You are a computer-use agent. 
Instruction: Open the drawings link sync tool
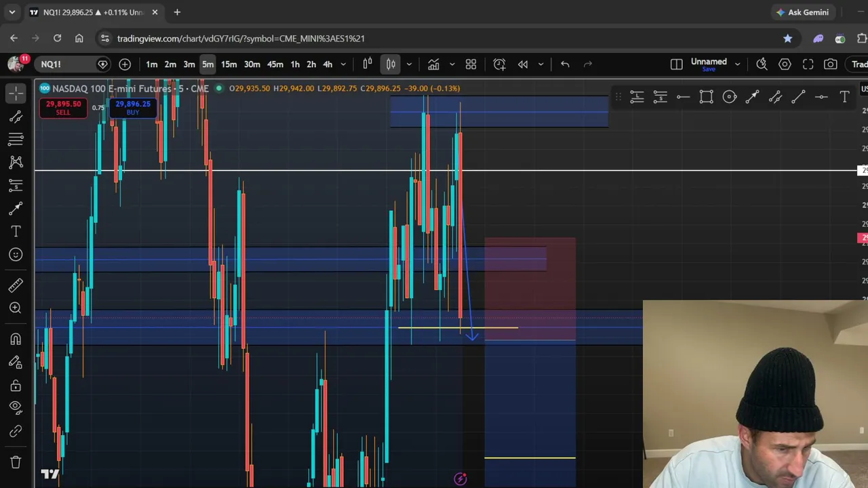coord(16,431)
